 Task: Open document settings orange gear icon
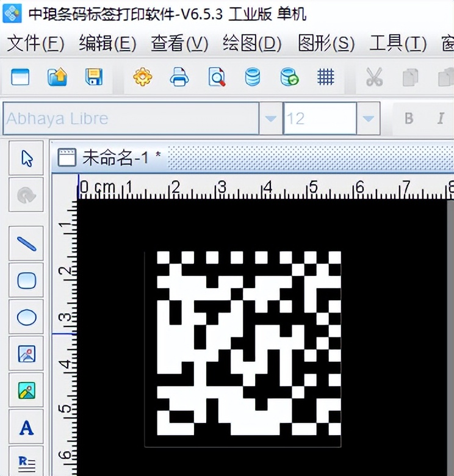[x=143, y=77]
